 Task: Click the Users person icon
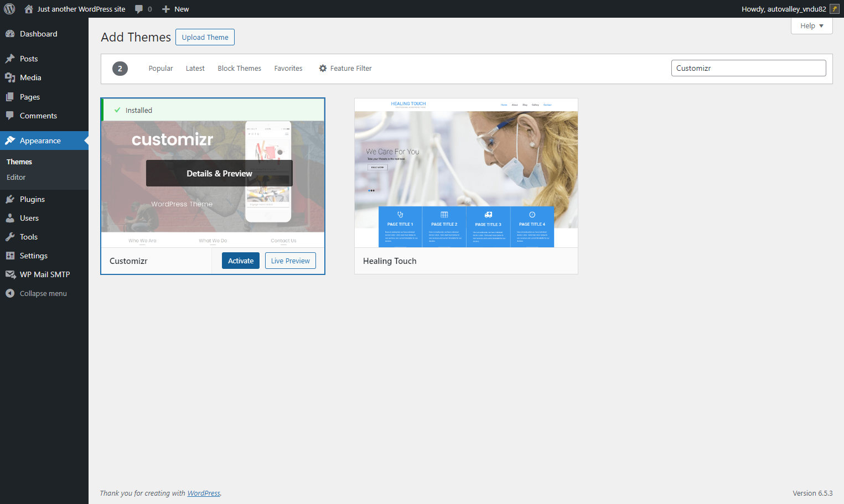pyautogui.click(x=10, y=218)
